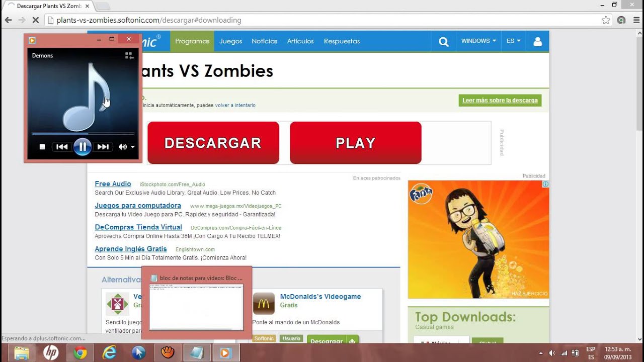Click the network signal tray icon
Viewport: 644px width, 362px height.
(x=564, y=353)
